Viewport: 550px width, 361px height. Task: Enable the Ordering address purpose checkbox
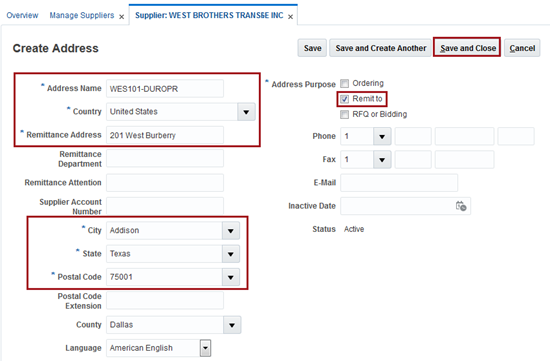pyautogui.click(x=344, y=83)
